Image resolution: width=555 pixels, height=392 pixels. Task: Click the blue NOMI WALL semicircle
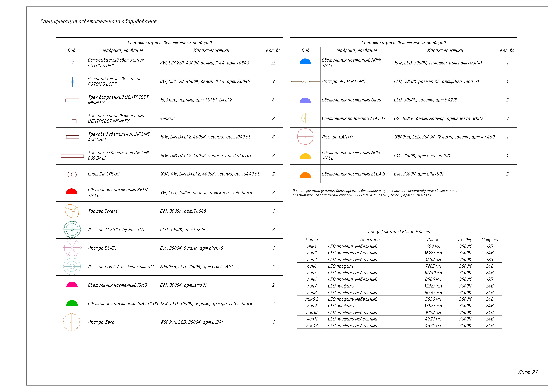tap(305, 62)
